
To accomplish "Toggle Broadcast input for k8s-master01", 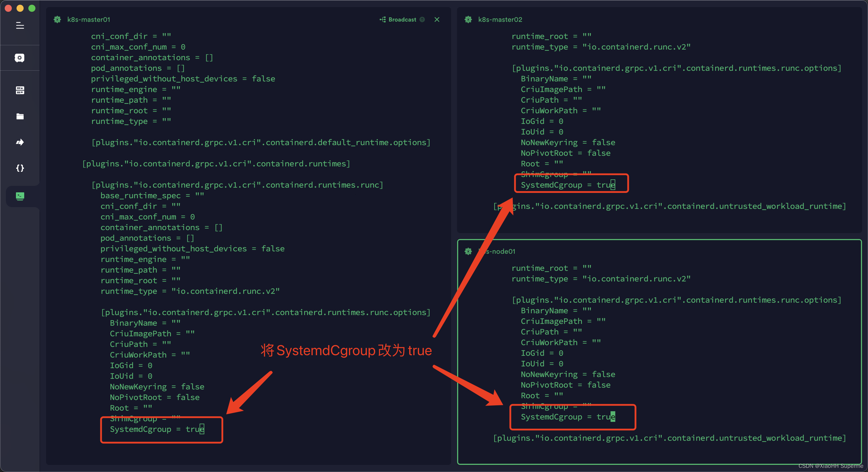I will coord(398,19).
